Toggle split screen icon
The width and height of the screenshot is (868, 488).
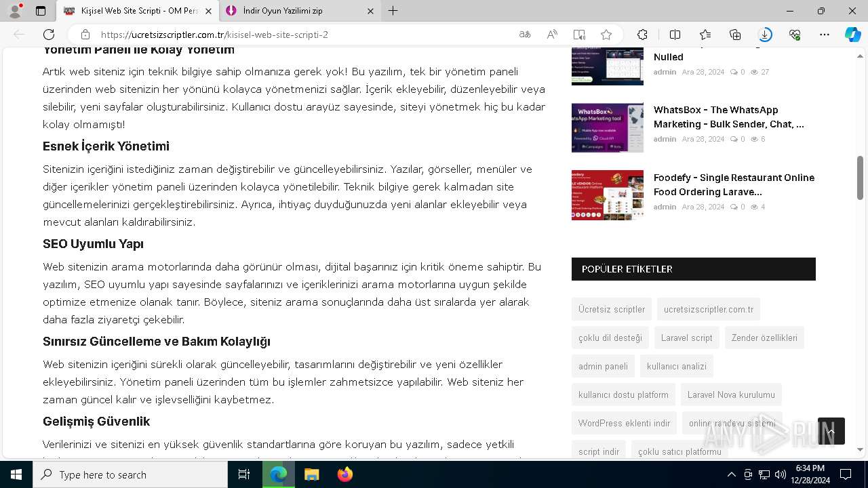click(x=675, y=35)
